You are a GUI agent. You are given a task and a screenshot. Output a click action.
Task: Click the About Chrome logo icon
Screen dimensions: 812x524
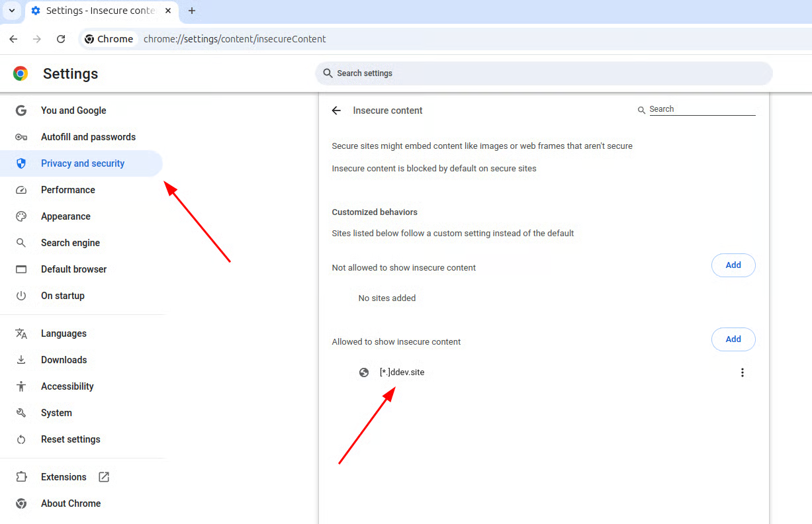(x=21, y=503)
